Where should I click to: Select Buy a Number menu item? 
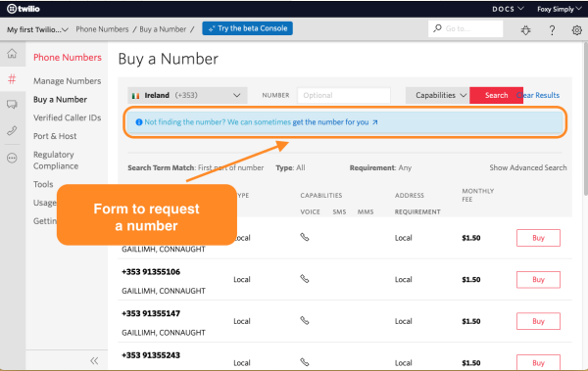[x=60, y=99]
